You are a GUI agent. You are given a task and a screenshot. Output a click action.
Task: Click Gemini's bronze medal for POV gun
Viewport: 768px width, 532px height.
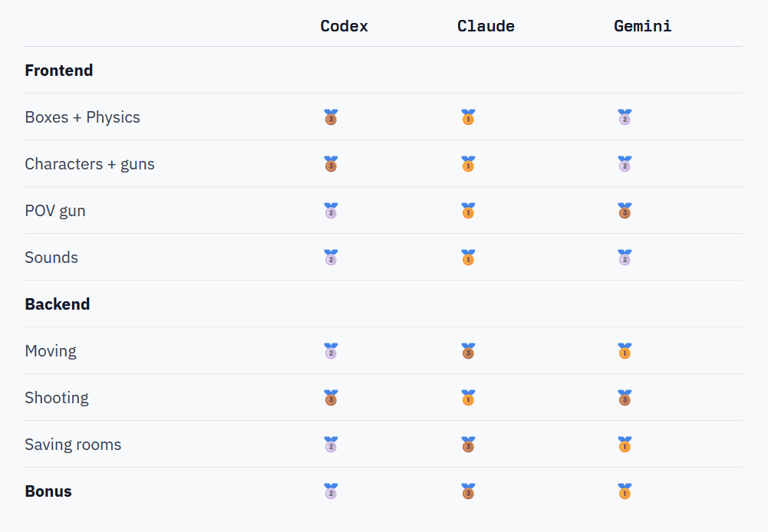[x=625, y=211]
